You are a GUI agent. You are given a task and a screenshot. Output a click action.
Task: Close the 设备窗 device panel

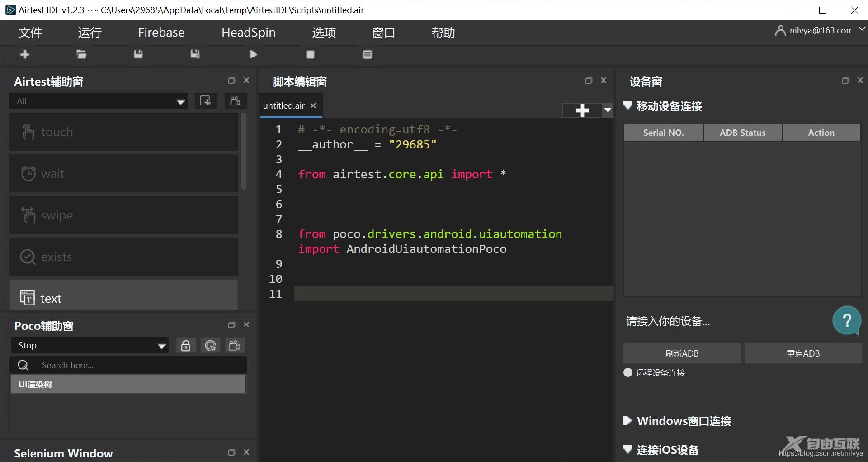tap(860, 80)
